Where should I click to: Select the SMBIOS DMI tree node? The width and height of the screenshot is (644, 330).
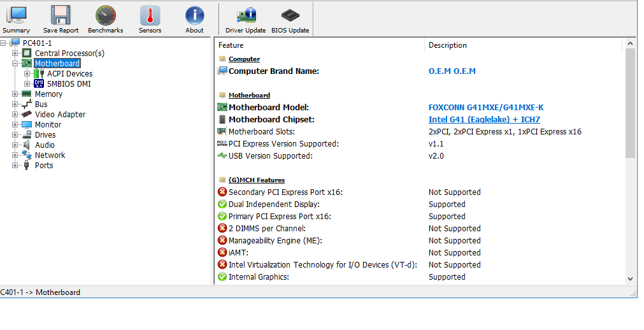pos(69,84)
